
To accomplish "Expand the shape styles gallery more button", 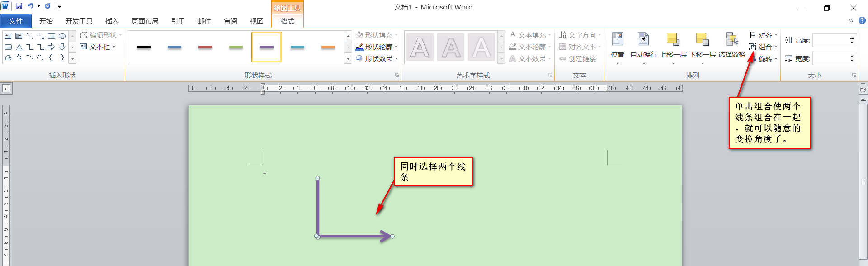I will click(348, 58).
